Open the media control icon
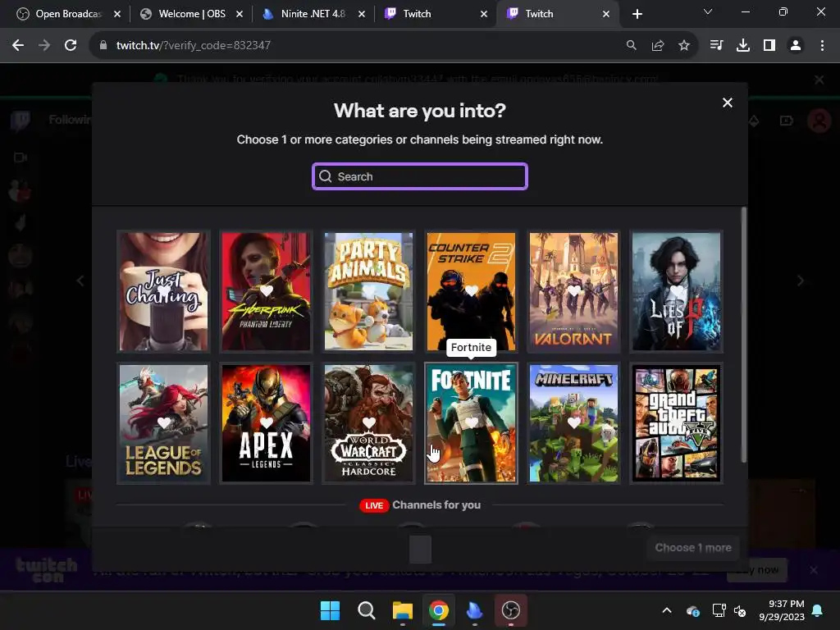840x630 pixels. tap(716, 46)
